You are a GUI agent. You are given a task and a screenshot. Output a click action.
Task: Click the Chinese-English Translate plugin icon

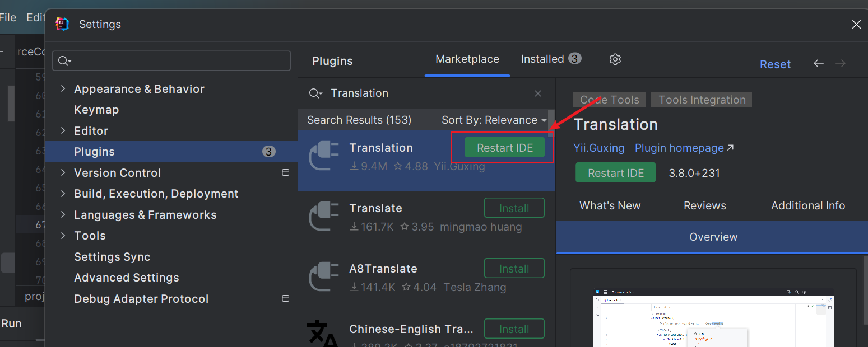(x=323, y=334)
